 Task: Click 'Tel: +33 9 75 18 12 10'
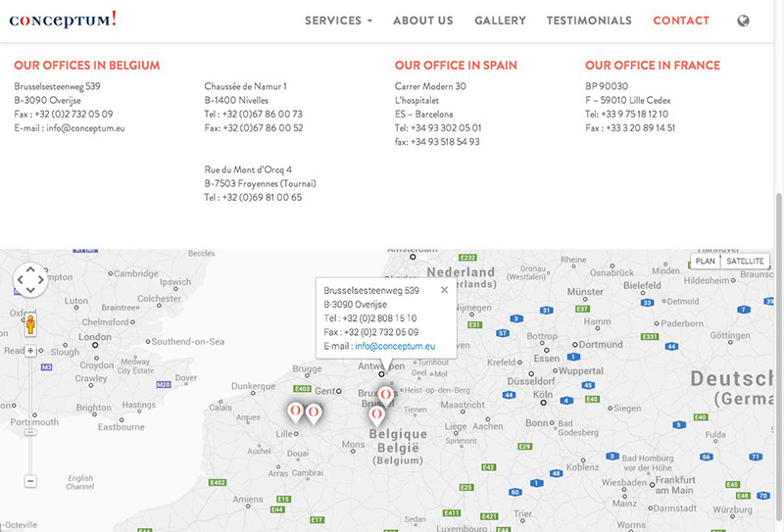626,114
